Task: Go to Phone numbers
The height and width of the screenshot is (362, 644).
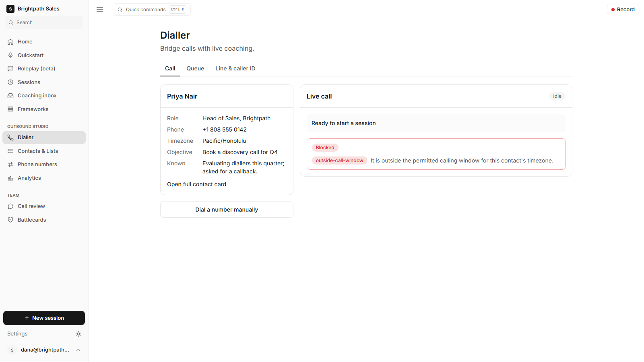Action: [44, 165]
